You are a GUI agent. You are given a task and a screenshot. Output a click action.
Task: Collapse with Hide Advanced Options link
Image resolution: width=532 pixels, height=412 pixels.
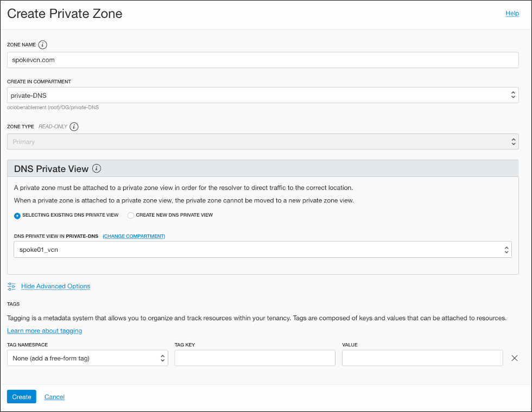click(55, 286)
